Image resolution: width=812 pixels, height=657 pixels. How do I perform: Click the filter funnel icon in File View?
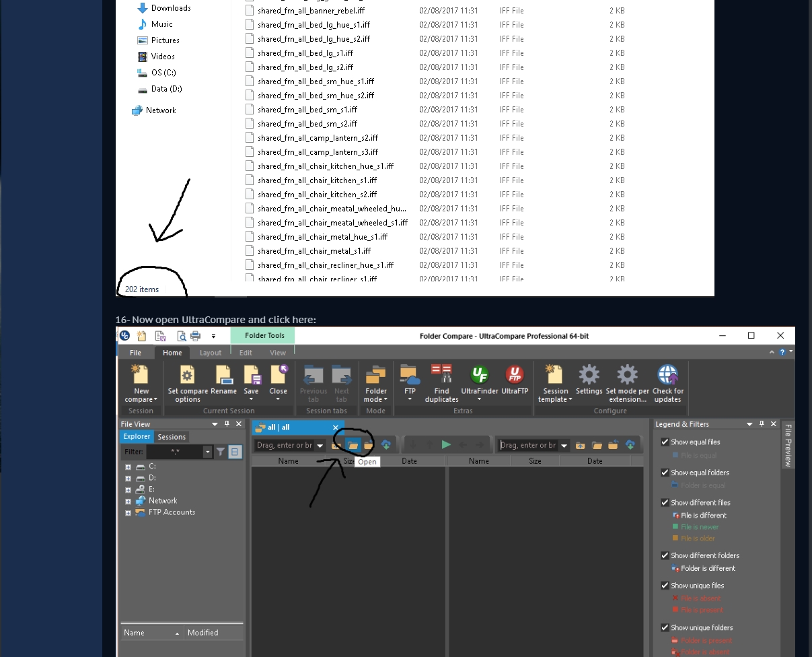point(220,452)
